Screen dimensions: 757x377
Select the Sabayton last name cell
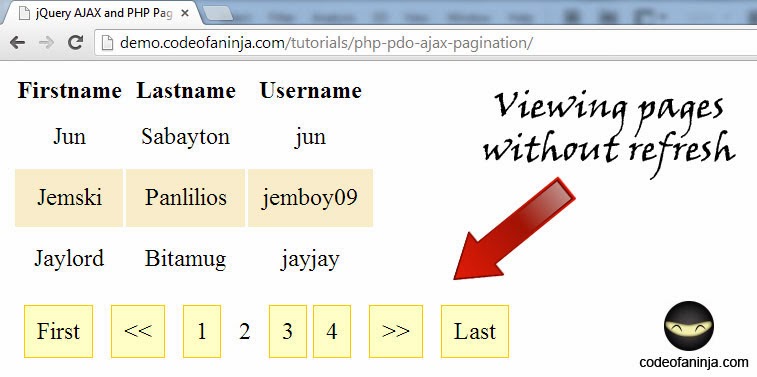185,137
